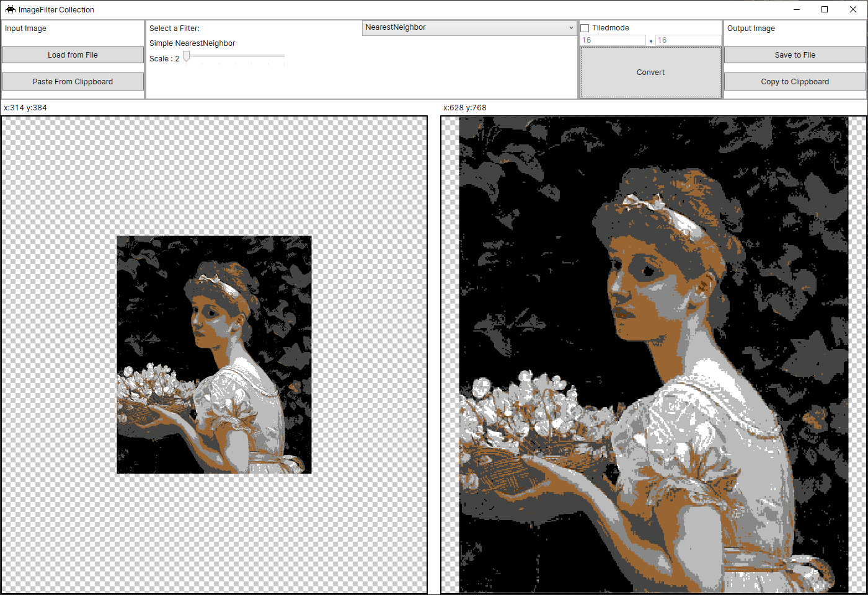Click the Select a Filter label
Screen dimensions: 868x595
click(x=175, y=28)
